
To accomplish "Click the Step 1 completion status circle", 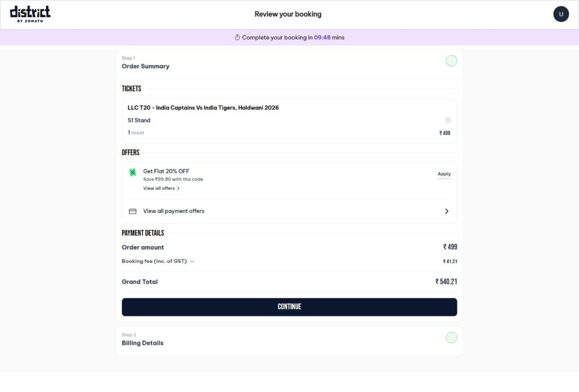I will (451, 60).
